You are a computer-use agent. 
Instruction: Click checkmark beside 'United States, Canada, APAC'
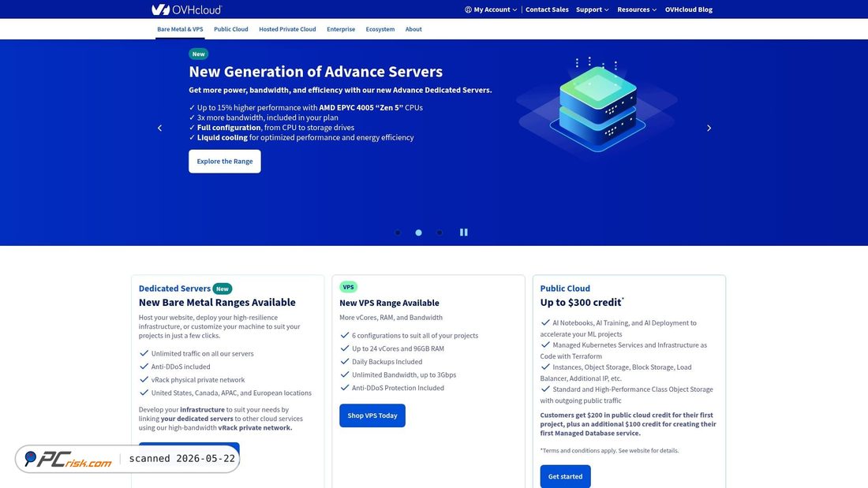point(144,393)
